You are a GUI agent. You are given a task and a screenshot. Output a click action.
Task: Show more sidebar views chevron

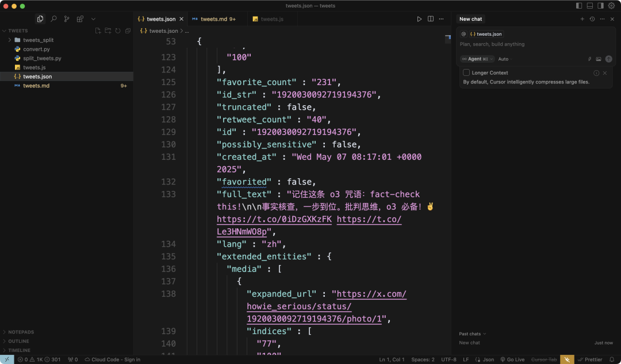point(93,18)
